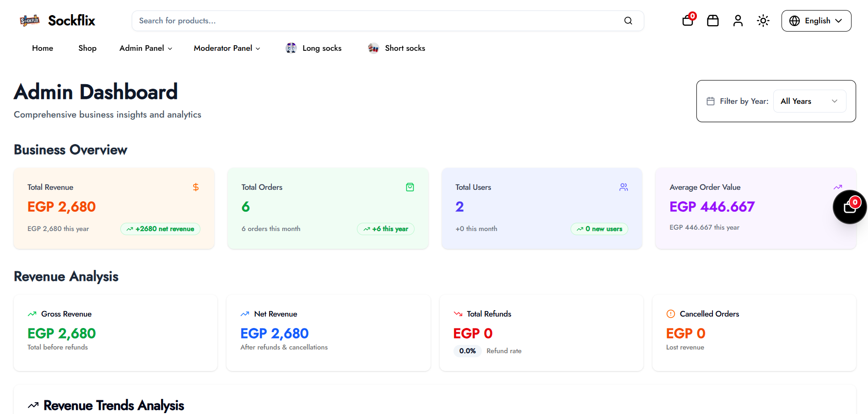This screenshot has height=414, width=868.
Task: Click the Long socks thumbnail icon
Action: 291,48
